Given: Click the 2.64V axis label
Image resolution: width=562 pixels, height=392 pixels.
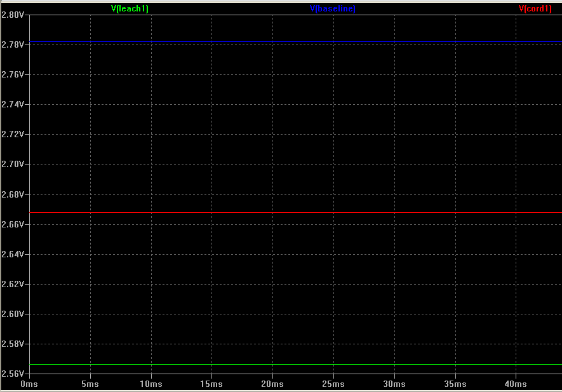Looking at the screenshot, I should pos(13,254).
